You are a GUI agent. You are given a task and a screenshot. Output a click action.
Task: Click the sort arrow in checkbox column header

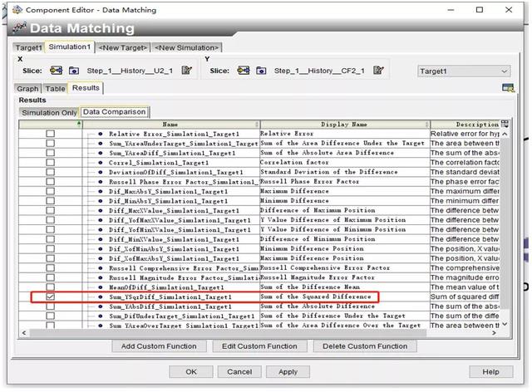point(80,124)
